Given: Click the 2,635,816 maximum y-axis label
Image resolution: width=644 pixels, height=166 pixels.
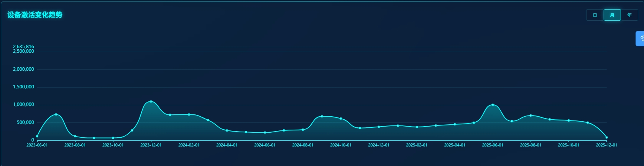Looking at the screenshot, I should coord(23,46).
